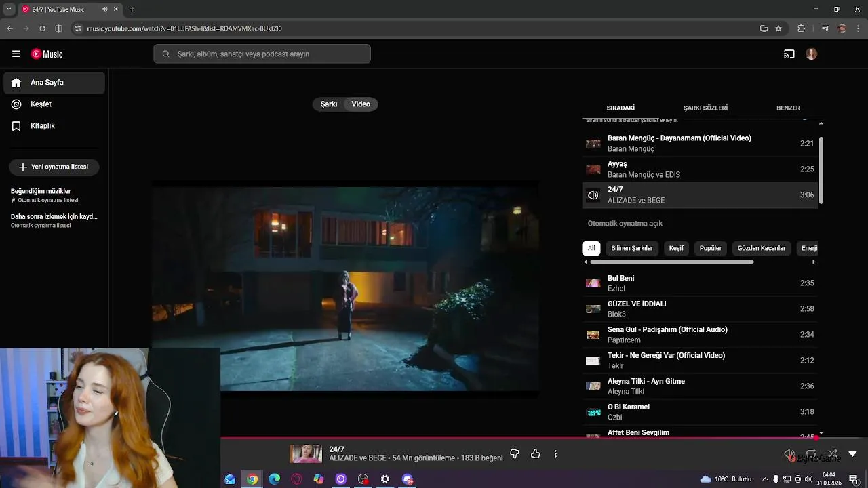
Task: Click the queue scrollbar down arrow
Action: [821, 433]
